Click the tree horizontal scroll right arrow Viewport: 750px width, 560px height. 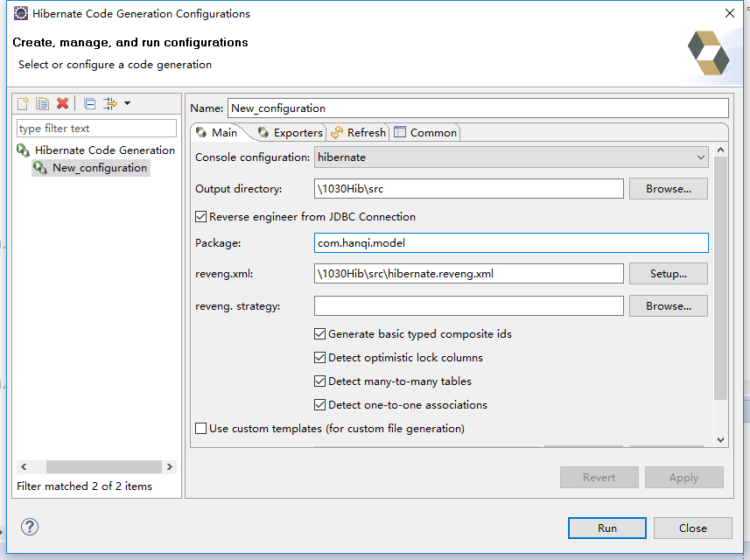(x=169, y=466)
